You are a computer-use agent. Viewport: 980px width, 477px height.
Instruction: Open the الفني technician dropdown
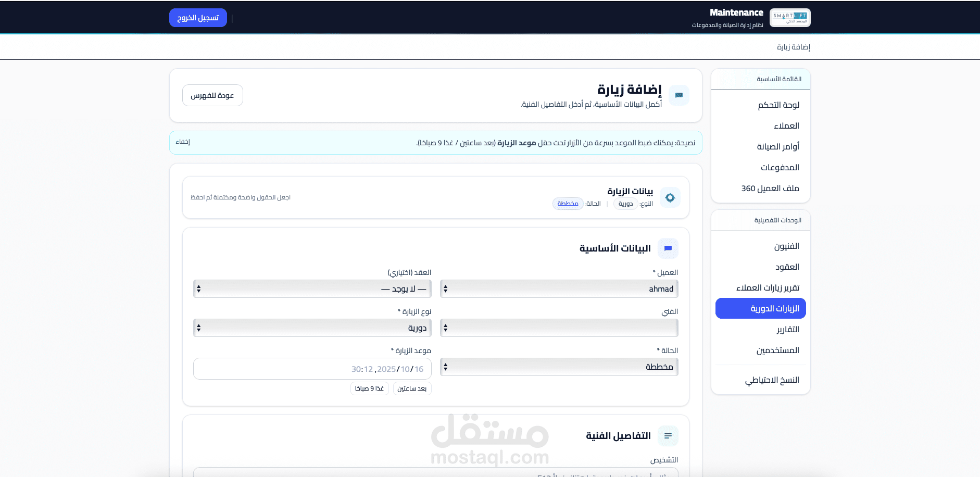pyautogui.click(x=559, y=328)
